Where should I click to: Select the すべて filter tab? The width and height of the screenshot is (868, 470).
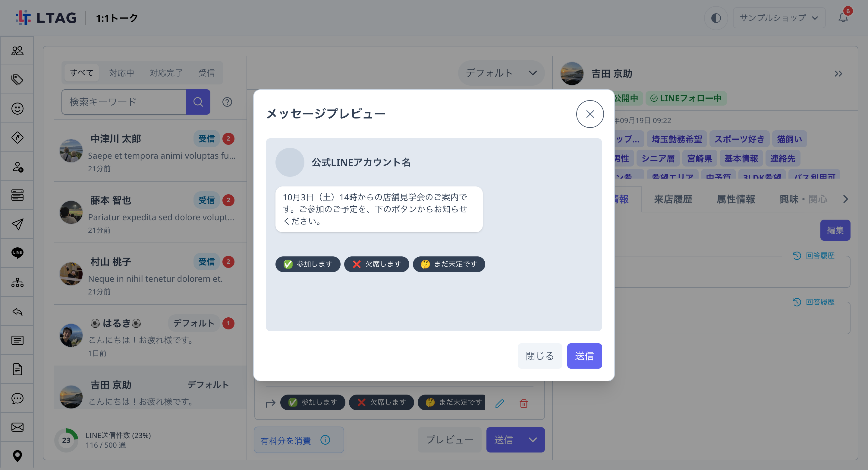(x=82, y=73)
